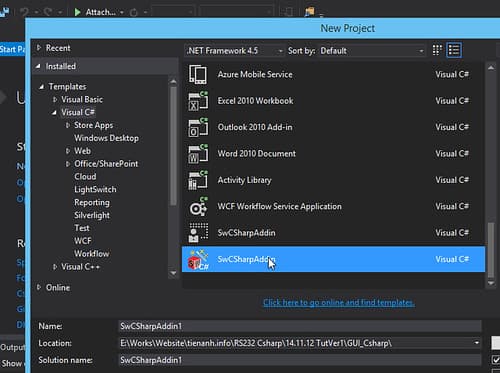Select the Outlook 2010 Add-in name text
The height and width of the screenshot is (373, 500).
(255, 127)
